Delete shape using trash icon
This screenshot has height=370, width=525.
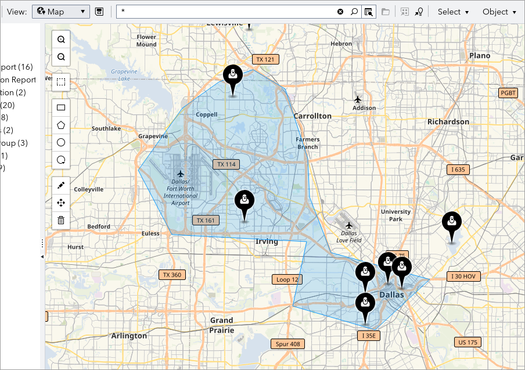61,220
